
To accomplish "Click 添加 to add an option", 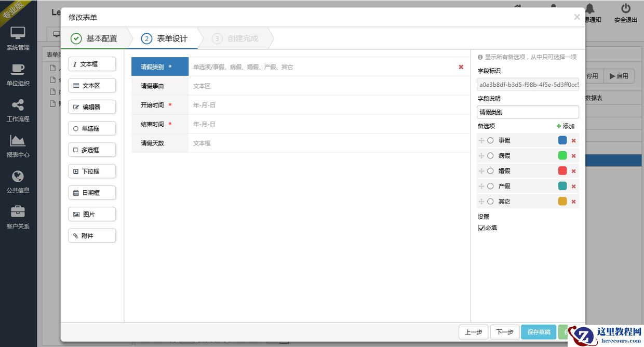I will (566, 126).
